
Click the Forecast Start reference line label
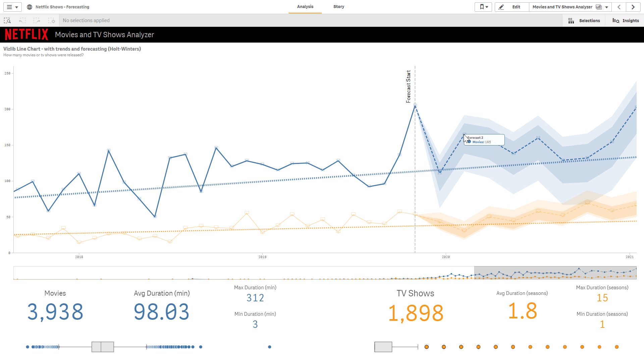coord(408,86)
